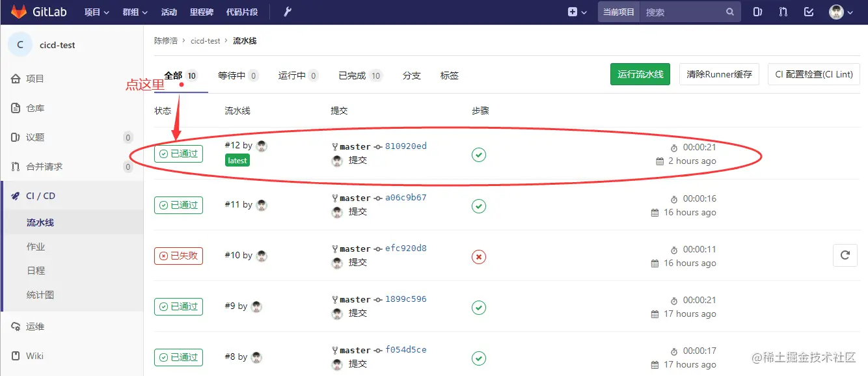Click the search magnifier icon
This screenshot has width=868, height=376.
tap(730, 12)
